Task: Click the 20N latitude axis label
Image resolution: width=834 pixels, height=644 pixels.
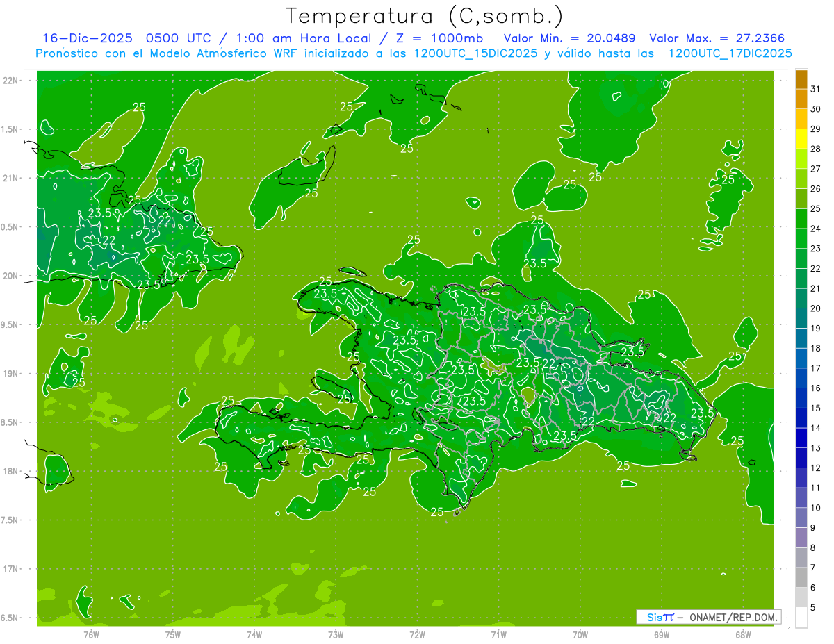Action: (x=10, y=276)
